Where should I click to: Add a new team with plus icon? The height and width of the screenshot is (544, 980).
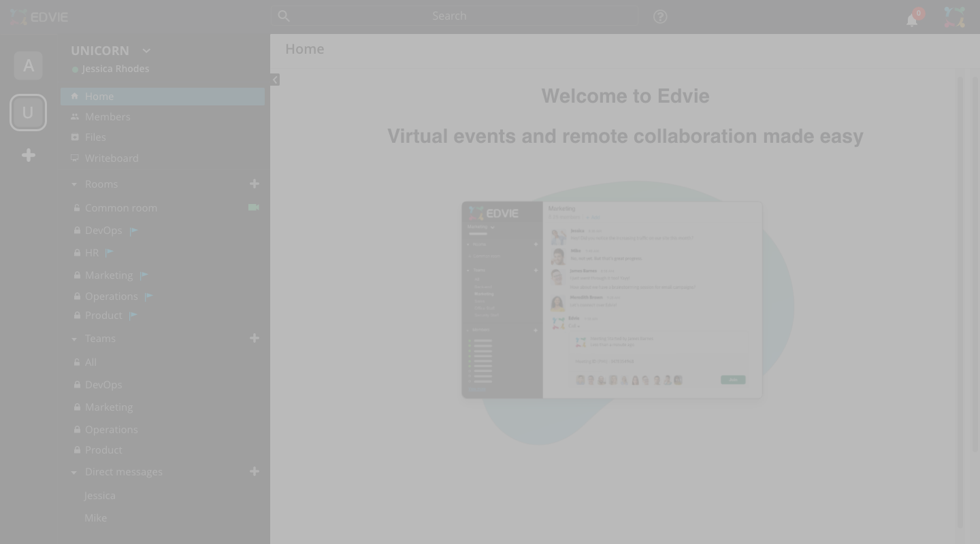[255, 338]
